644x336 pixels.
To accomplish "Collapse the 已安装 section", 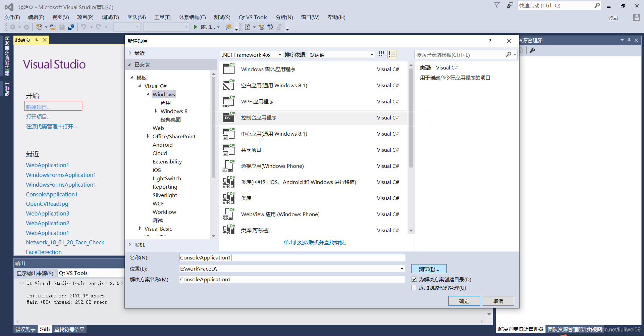I will 130,64.
